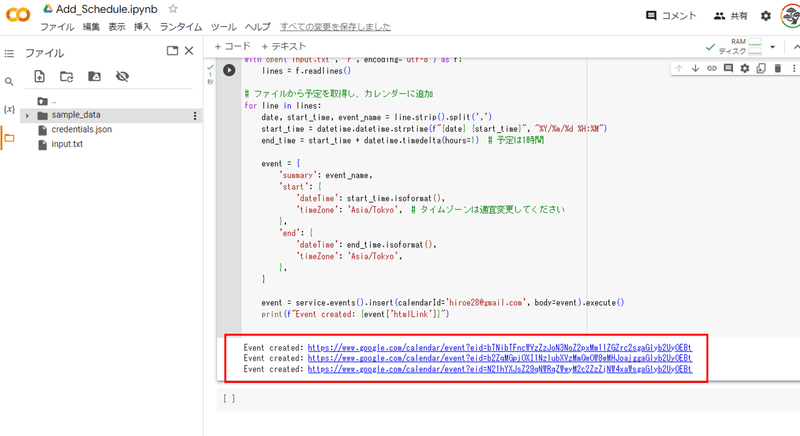
Task: Open the ツール menu
Action: (x=223, y=27)
